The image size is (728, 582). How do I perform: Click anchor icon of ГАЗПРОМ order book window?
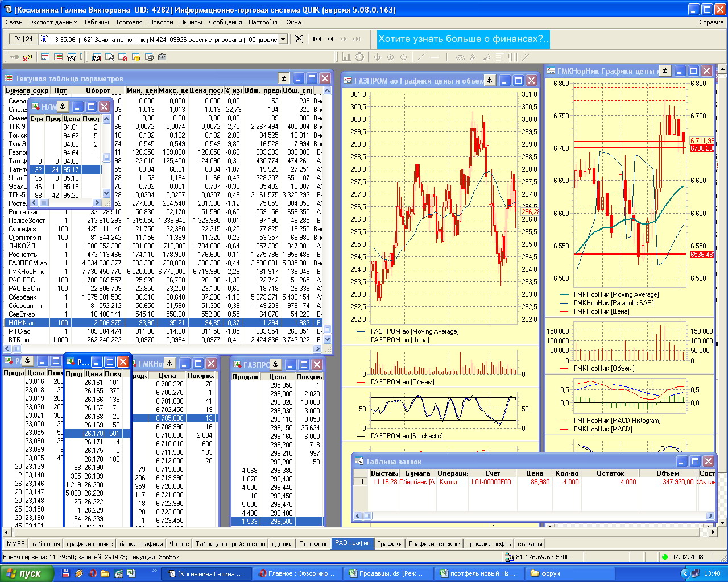[275, 364]
